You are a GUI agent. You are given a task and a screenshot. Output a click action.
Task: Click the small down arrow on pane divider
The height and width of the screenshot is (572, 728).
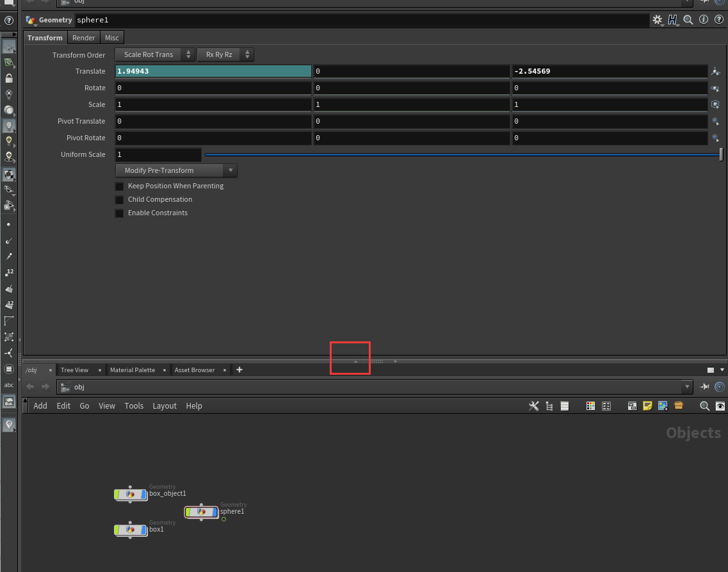click(395, 361)
